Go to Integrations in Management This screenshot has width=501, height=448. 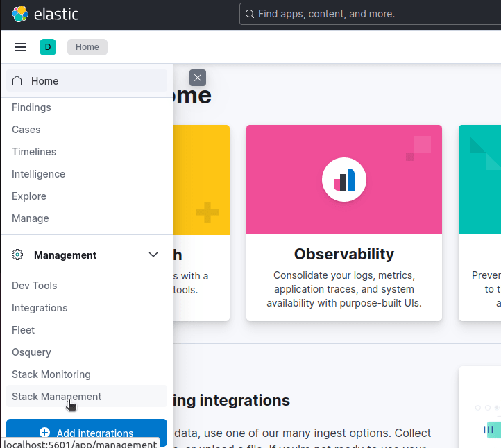click(x=40, y=308)
